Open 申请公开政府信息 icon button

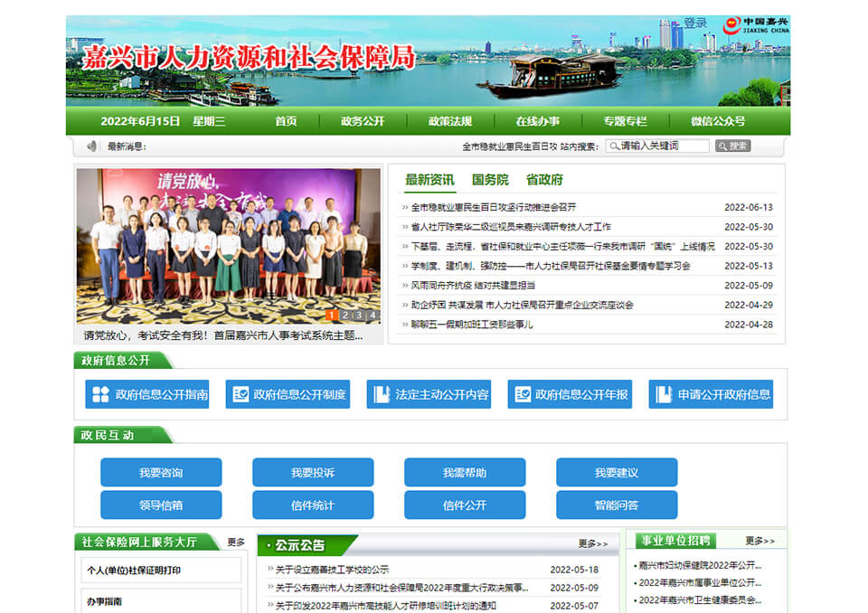pyautogui.click(x=711, y=394)
